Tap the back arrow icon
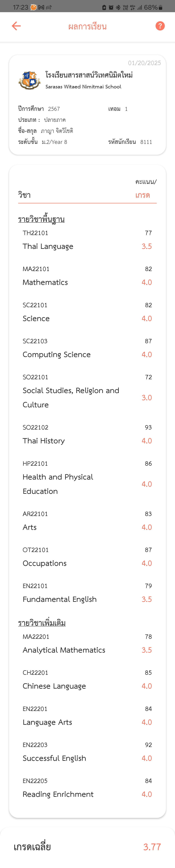Image resolution: width=175 pixels, height=868 pixels. click(16, 26)
